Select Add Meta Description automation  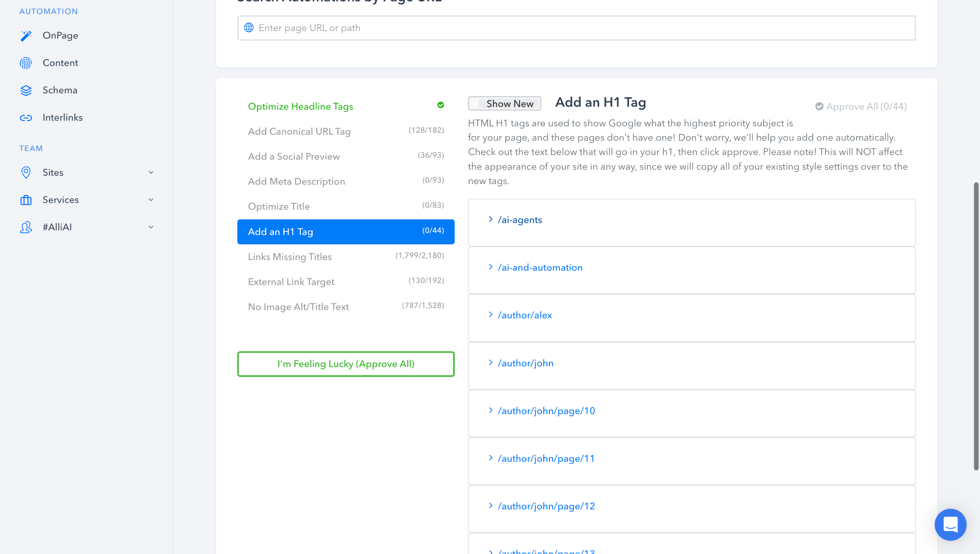pyautogui.click(x=296, y=181)
